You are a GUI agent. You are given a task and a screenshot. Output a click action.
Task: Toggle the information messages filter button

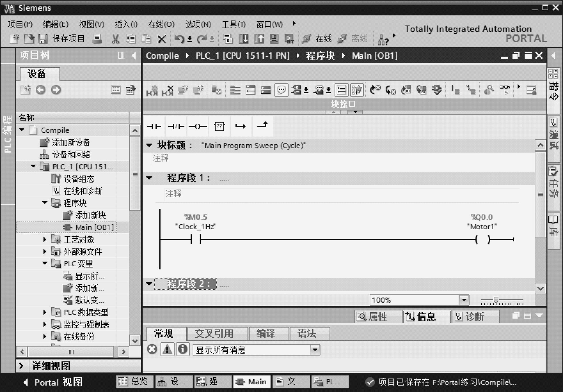pyautogui.click(x=183, y=349)
